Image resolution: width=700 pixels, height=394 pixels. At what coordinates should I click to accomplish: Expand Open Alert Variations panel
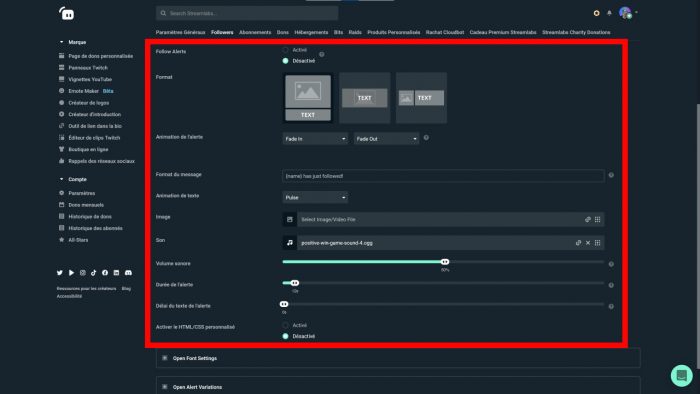pos(398,386)
